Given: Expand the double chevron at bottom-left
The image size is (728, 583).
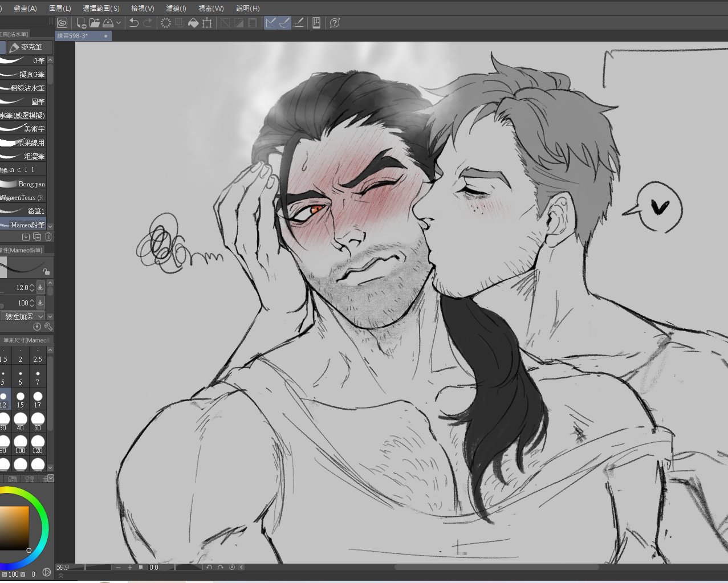Looking at the screenshot, I should [x=61, y=577].
